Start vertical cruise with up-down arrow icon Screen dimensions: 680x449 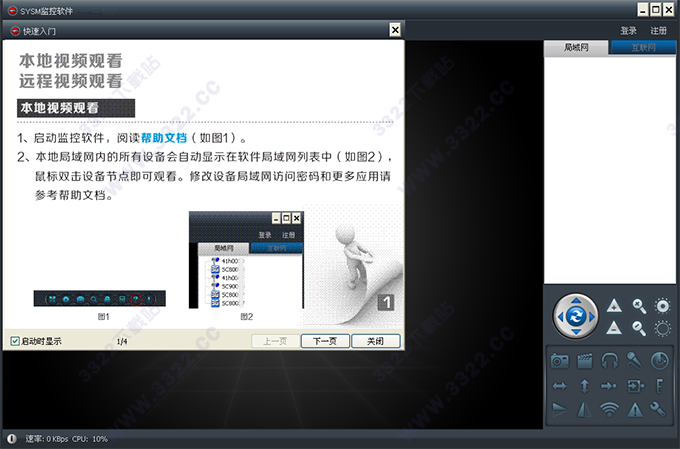(x=585, y=386)
